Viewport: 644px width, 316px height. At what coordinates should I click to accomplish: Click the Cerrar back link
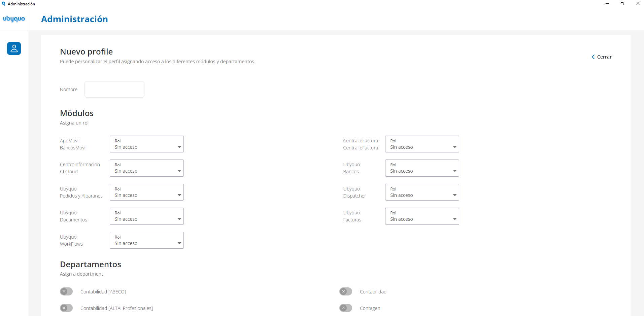602,57
